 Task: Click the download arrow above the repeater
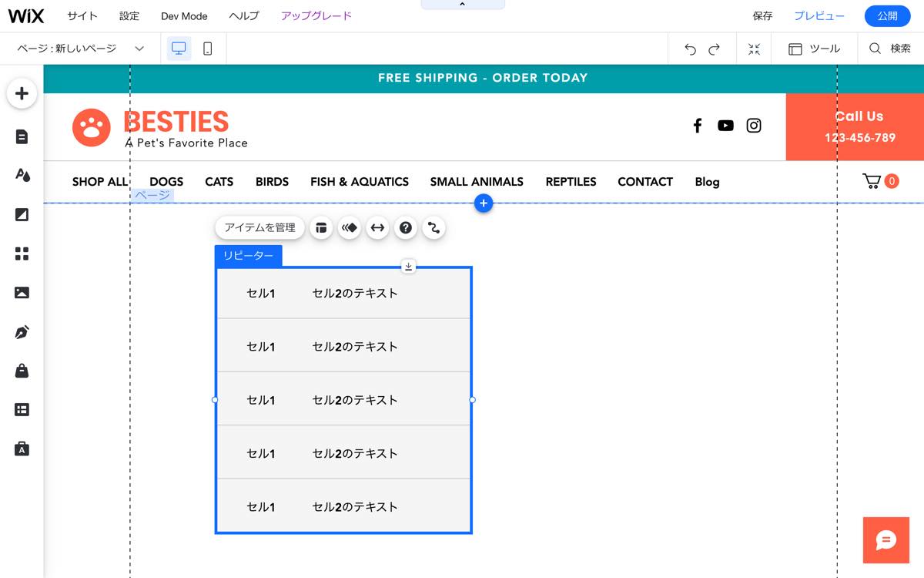(409, 266)
